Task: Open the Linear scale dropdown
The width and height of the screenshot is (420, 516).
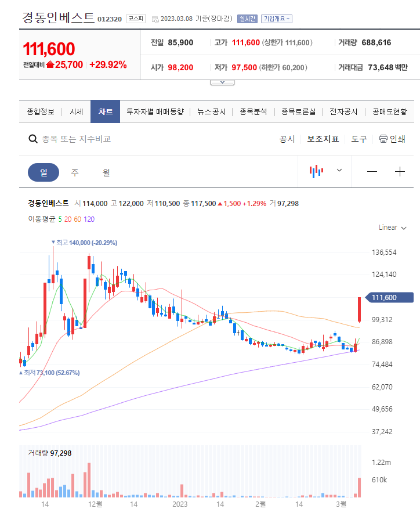Action: (x=392, y=228)
